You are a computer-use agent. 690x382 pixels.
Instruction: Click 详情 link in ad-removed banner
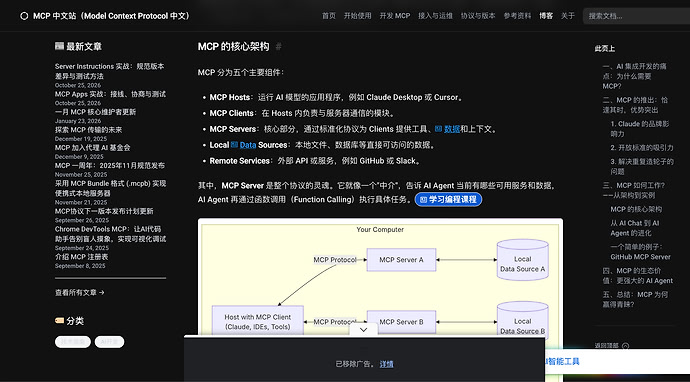[x=386, y=364]
